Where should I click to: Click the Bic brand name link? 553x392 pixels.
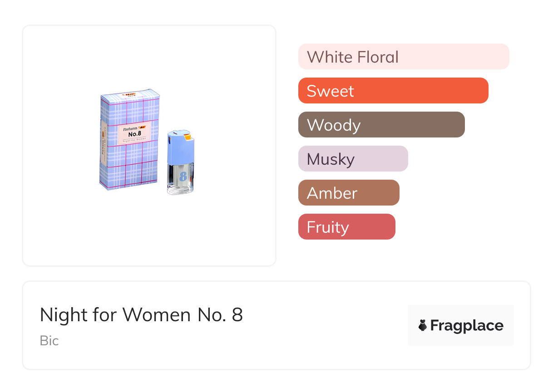49,341
